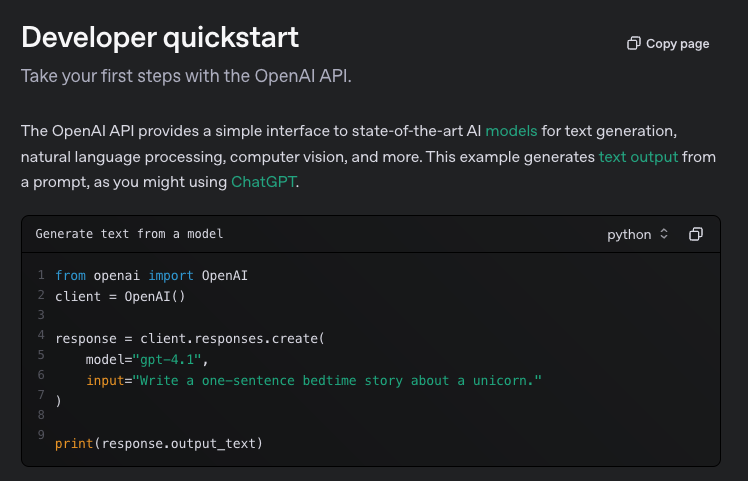Screen dimensions: 748x481
Task: Click the 'Developer quickstart' heading
Action: [160, 37]
